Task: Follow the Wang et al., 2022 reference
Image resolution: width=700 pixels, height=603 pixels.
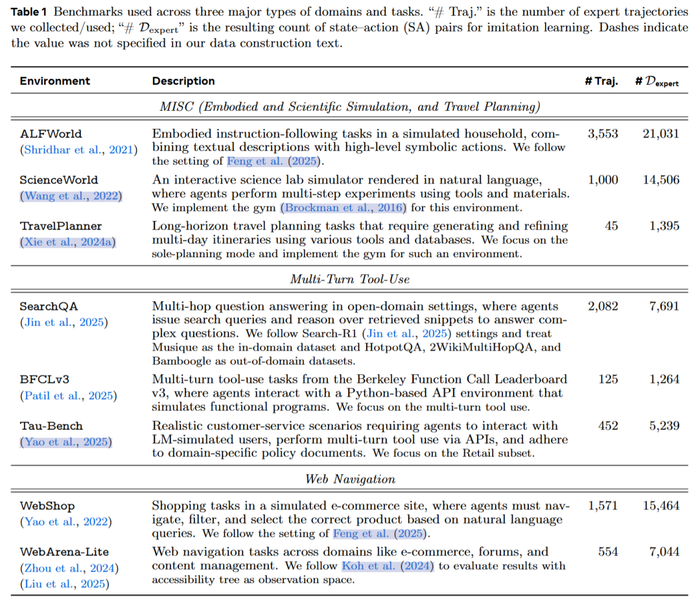Action: (x=70, y=195)
